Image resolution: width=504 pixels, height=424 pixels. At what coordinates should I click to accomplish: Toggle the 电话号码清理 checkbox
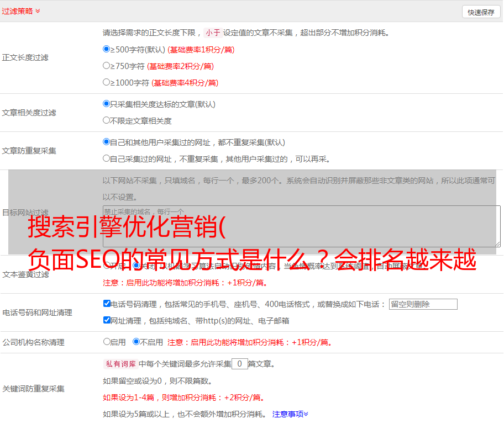pyautogui.click(x=107, y=304)
